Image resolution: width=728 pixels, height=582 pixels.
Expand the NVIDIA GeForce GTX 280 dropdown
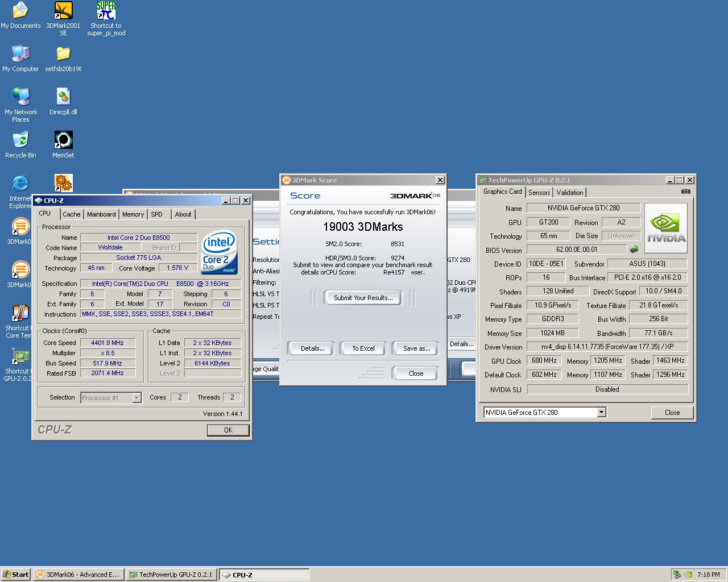601,413
